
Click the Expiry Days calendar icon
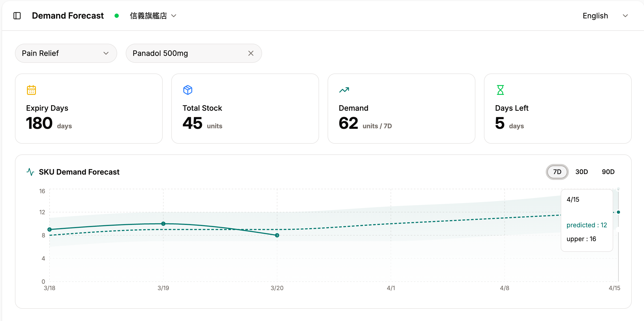click(31, 90)
